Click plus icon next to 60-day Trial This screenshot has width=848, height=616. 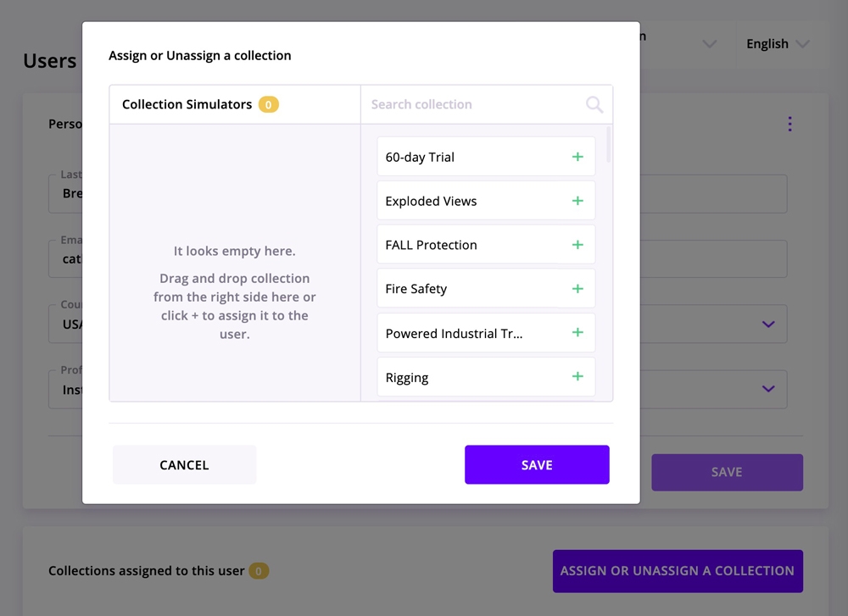[577, 157]
